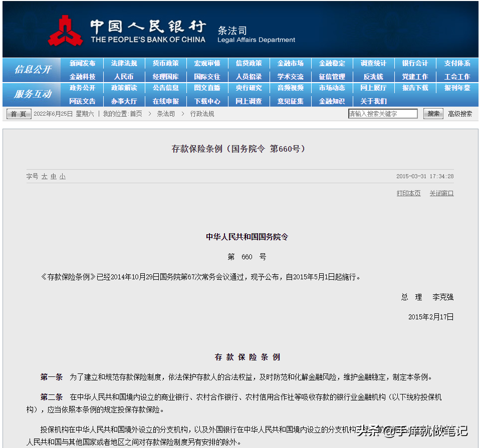Click the 打印本页 print link

point(408,193)
